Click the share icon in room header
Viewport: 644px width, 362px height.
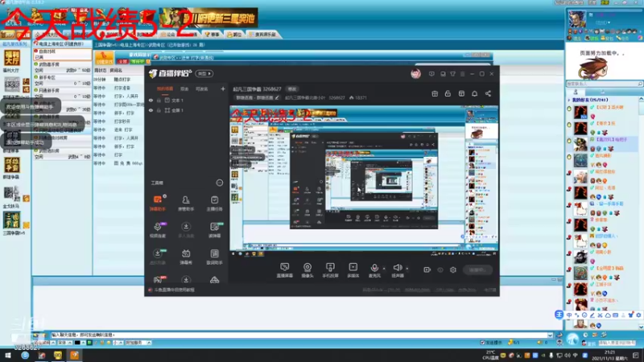[x=488, y=93]
